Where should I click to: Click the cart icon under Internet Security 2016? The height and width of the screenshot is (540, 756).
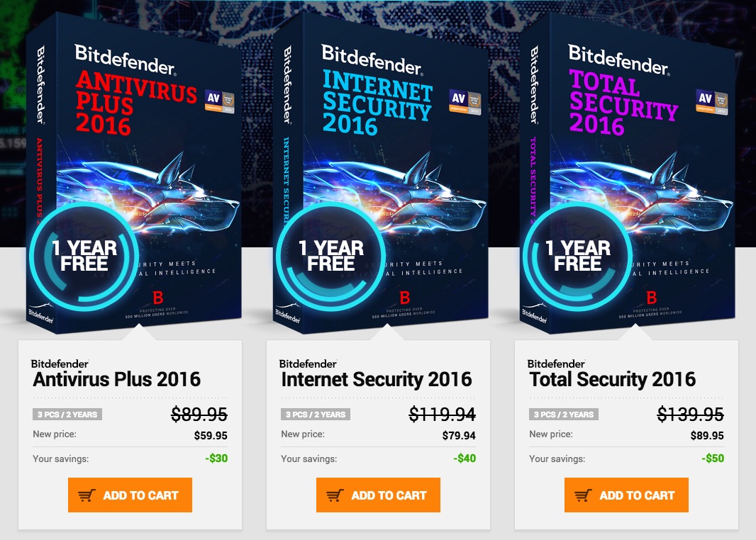point(335,496)
